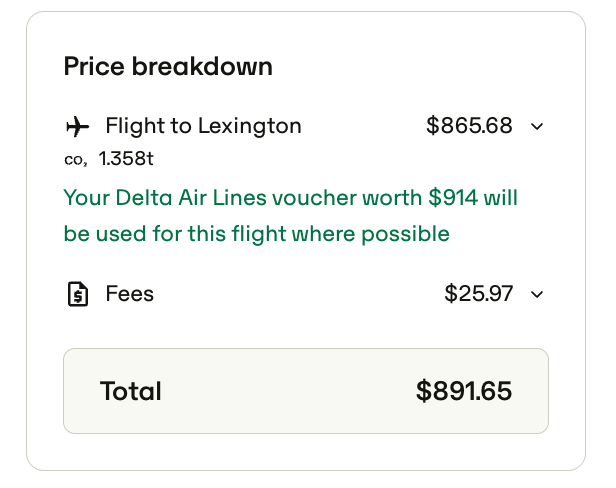Click the CO2 emissions icon
Screen dimensions: 616x488
[x=75, y=160]
